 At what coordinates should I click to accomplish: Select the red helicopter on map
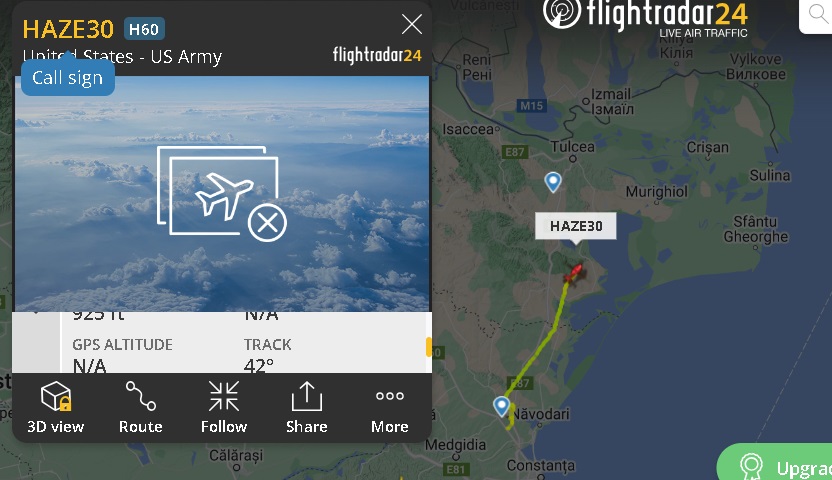[574, 273]
